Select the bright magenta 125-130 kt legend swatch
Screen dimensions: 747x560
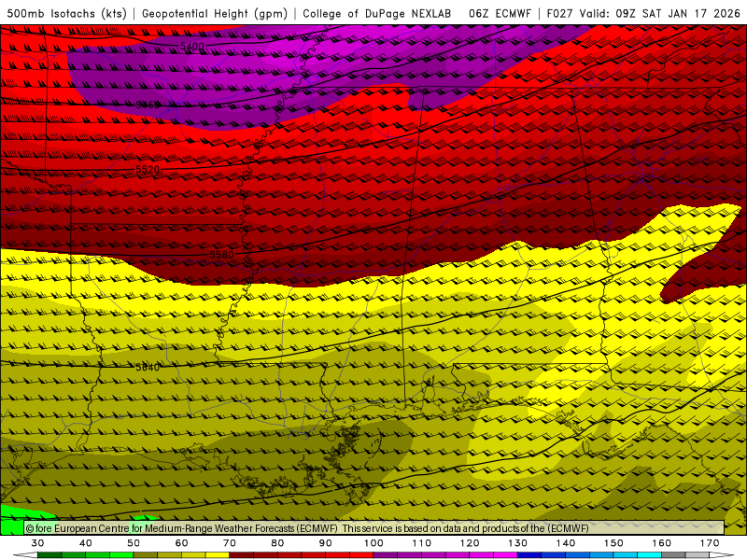point(505,555)
